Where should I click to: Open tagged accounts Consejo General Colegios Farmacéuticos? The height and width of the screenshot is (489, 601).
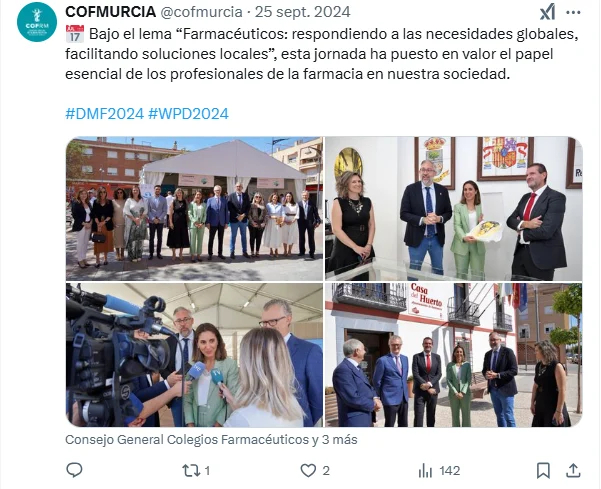click(x=211, y=440)
